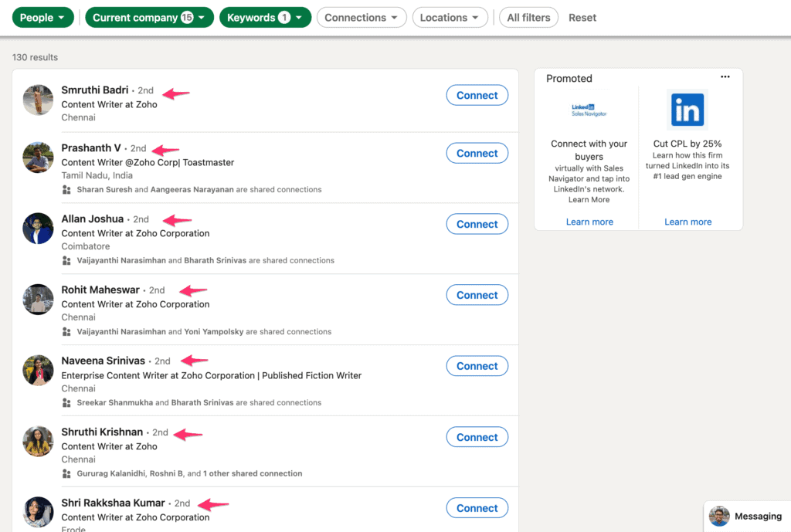
Task: Open Rohit Maheswar's profile name link
Action: tap(100, 290)
